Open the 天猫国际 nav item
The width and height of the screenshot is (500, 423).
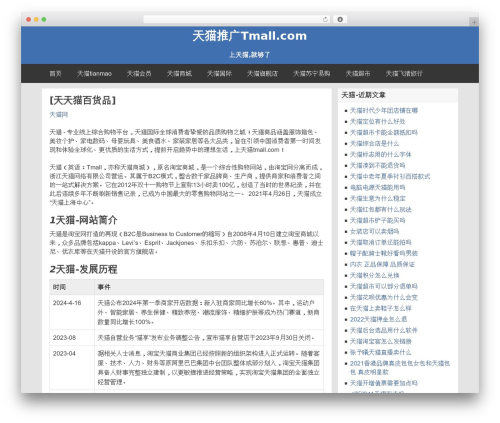[x=219, y=73]
